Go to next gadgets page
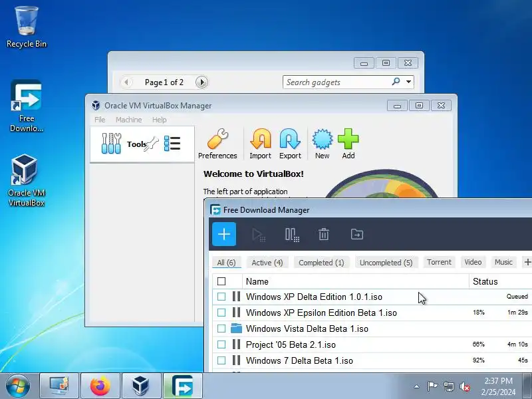 point(201,82)
